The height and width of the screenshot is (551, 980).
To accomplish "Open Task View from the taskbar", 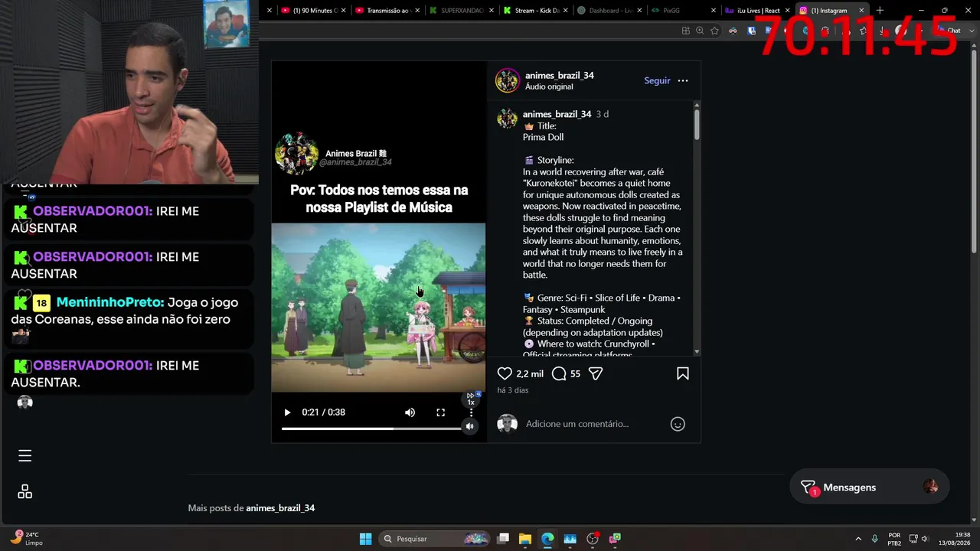I will pos(503,539).
